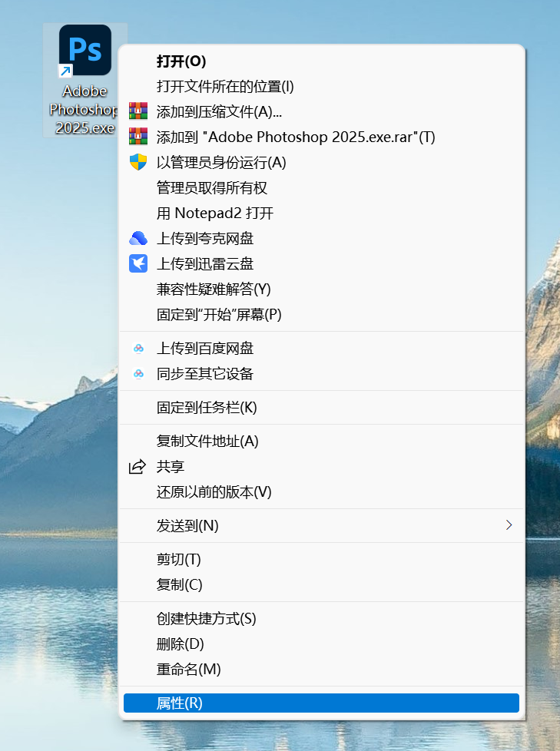
Task: Select 剪切(T) from the menu
Action: [321, 560]
